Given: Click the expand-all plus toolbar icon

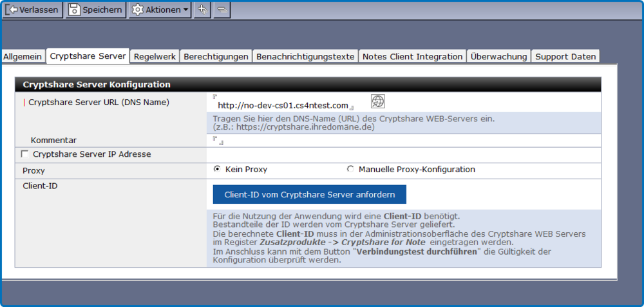Looking at the screenshot, I should click(x=202, y=10).
